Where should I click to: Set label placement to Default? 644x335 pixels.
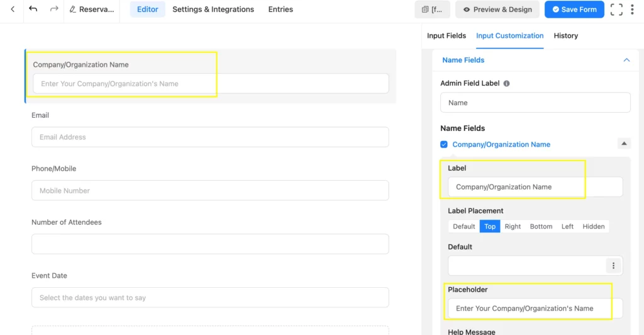click(x=464, y=227)
